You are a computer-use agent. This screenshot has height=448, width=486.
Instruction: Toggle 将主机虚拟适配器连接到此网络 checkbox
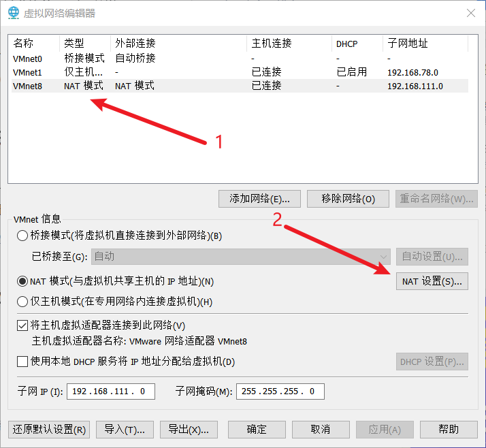tap(22, 325)
